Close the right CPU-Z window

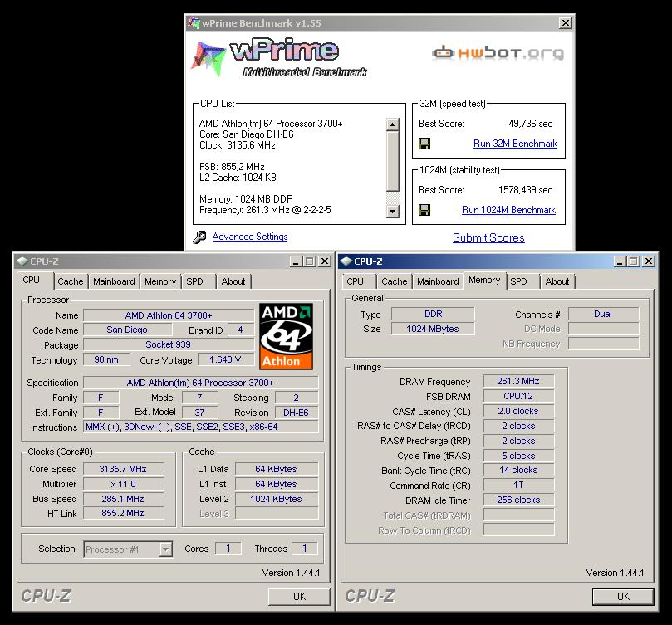(x=650, y=261)
